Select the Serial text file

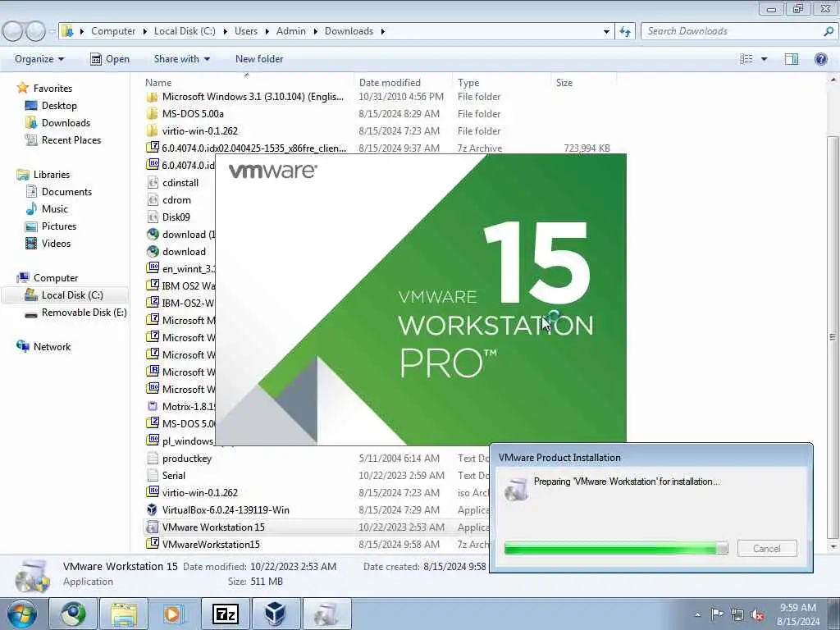pyautogui.click(x=174, y=476)
